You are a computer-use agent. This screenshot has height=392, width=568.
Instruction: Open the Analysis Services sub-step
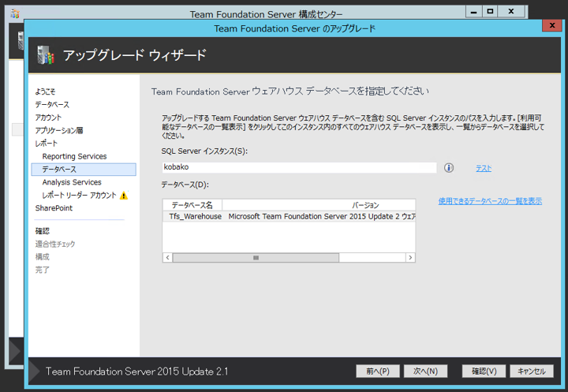tap(72, 182)
